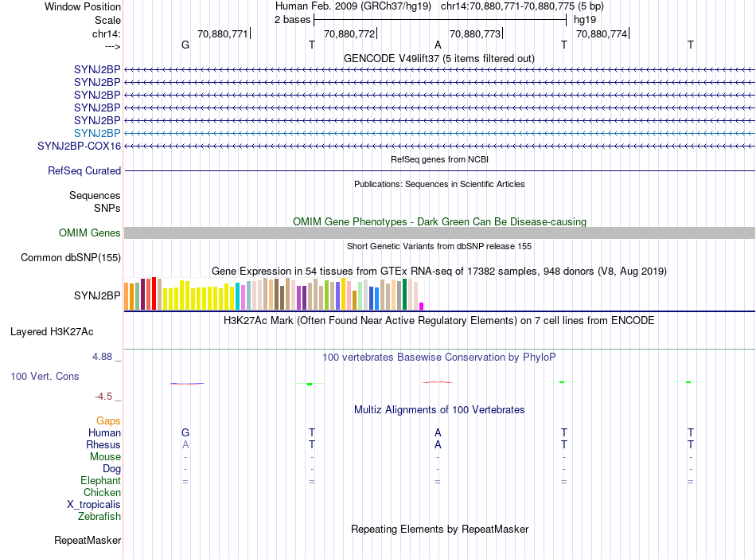
Task: Click the orange Gaps label
Action: tap(108, 421)
